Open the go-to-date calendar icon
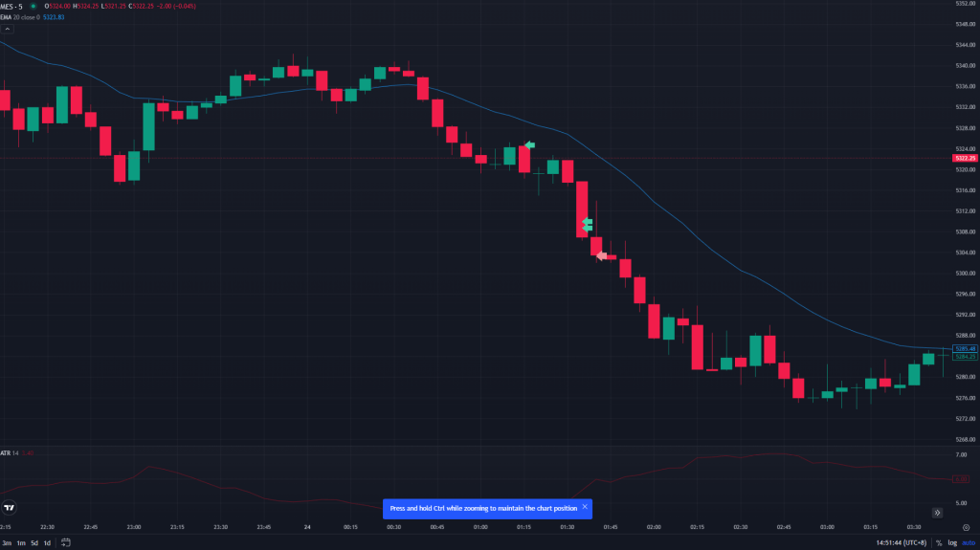This screenshot has height=550, width=980. (x=66, y=542)
